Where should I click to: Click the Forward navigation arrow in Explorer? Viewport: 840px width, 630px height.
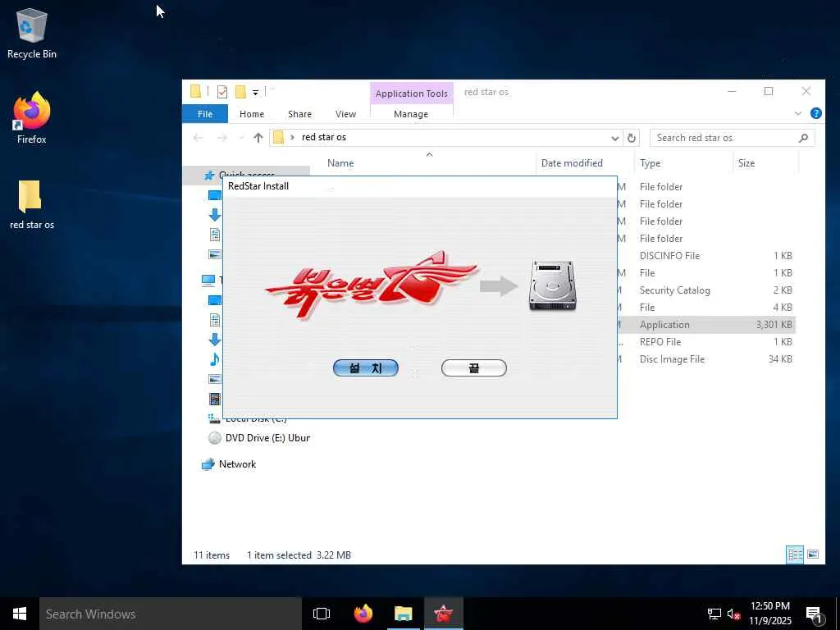coord(221,138)
